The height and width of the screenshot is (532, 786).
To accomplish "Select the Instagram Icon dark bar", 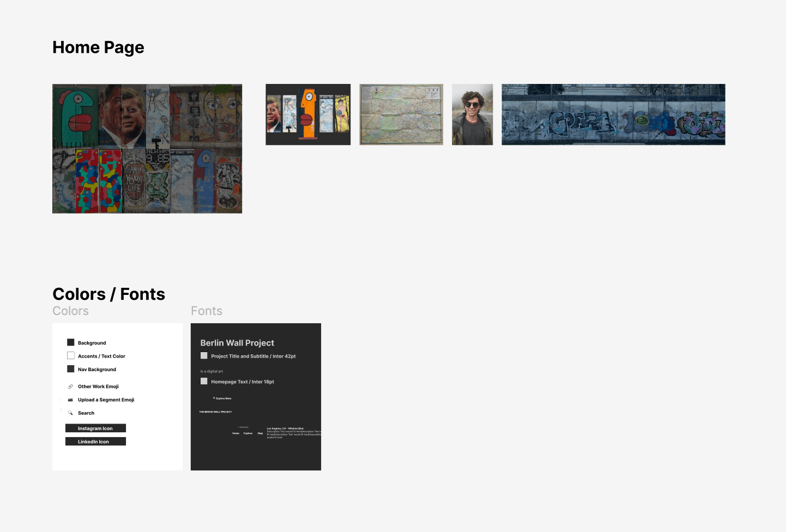I will [95, 428].
